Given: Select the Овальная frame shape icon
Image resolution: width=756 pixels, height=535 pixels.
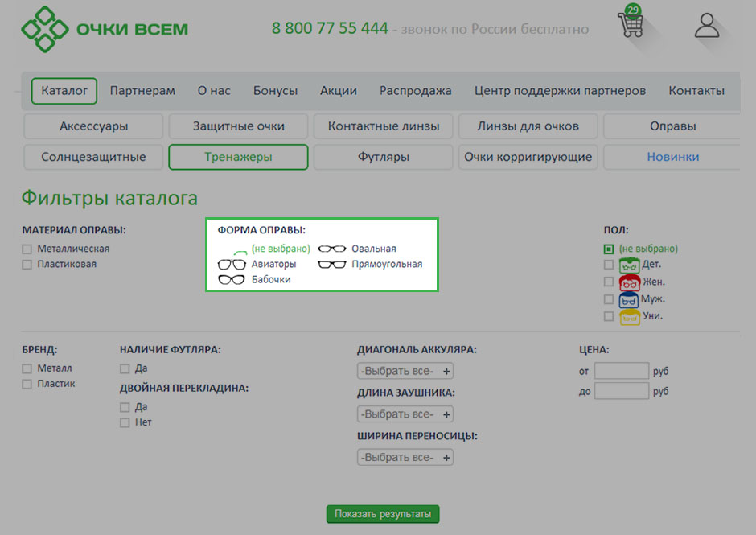Looking at the screenshot, I should click(x=332, y=249).
